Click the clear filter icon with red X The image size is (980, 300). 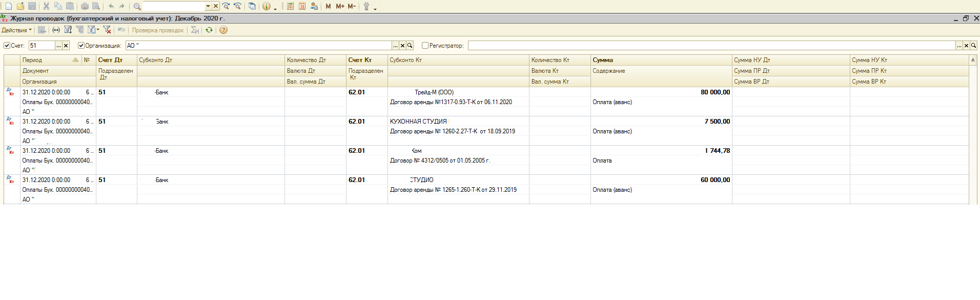tap(107, 30)
